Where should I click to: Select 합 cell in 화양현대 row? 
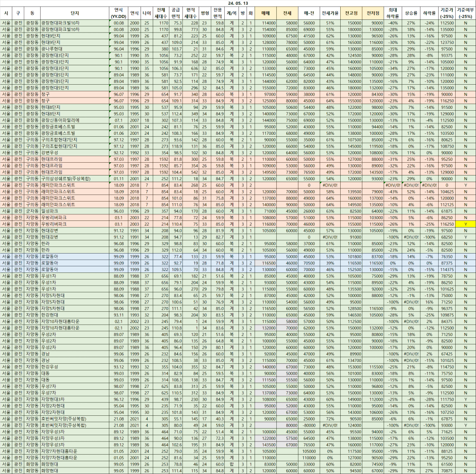[x=232, y=464]
